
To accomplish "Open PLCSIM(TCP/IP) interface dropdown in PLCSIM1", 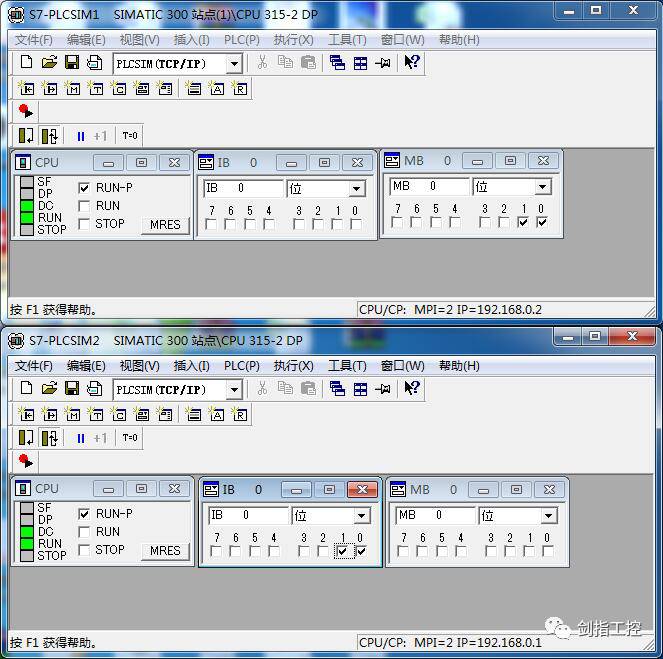I will pyautogui.click(x=234, y=64).
